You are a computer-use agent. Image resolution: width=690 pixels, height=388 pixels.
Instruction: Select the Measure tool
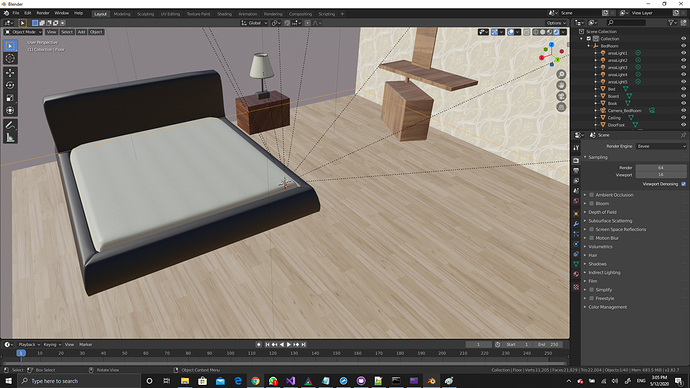(11, 138)
